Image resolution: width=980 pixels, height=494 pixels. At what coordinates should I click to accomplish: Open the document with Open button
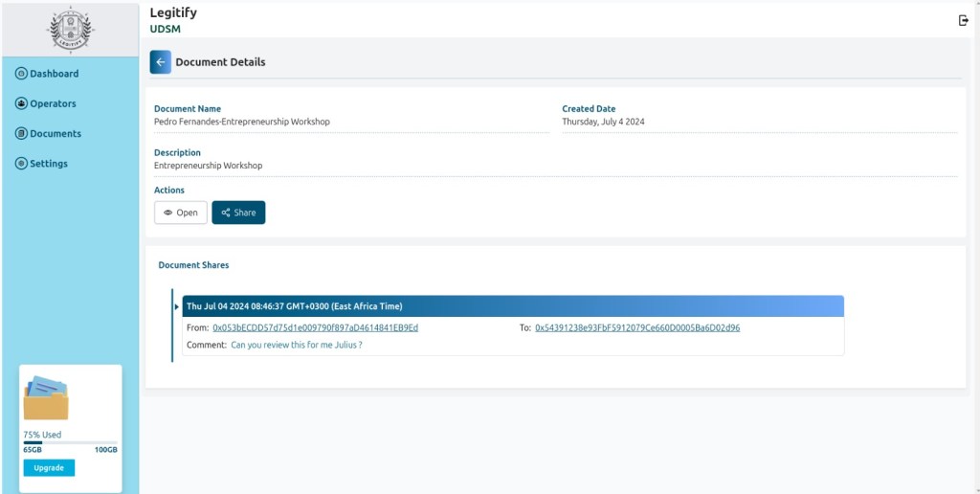(181, 213)
